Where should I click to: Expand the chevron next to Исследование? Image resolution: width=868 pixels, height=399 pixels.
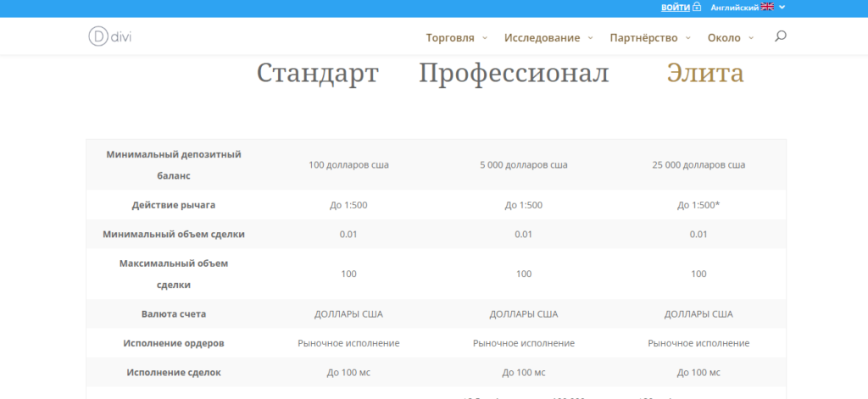click(x=590, y=37)
